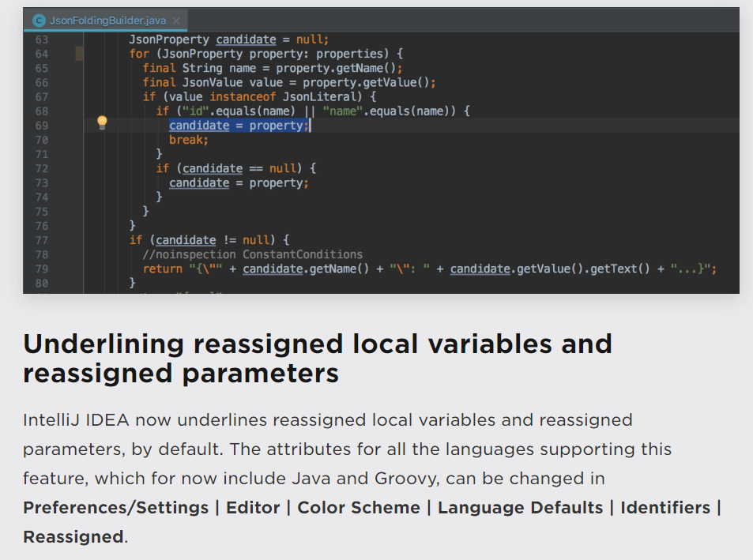Screen dimensions: 753x560
Task: Click the 'for' keyword on line 64
Action: click(x=139, y=54)
